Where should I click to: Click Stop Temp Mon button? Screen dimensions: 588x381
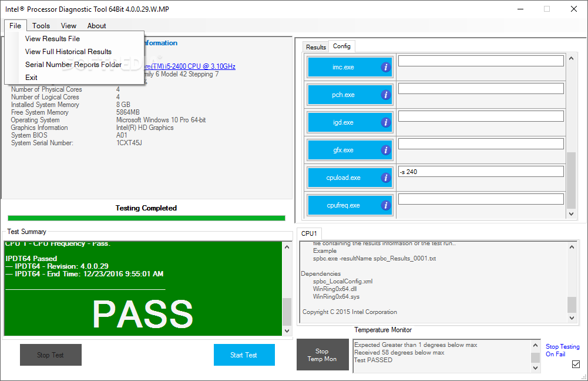[x=322, y=355]
